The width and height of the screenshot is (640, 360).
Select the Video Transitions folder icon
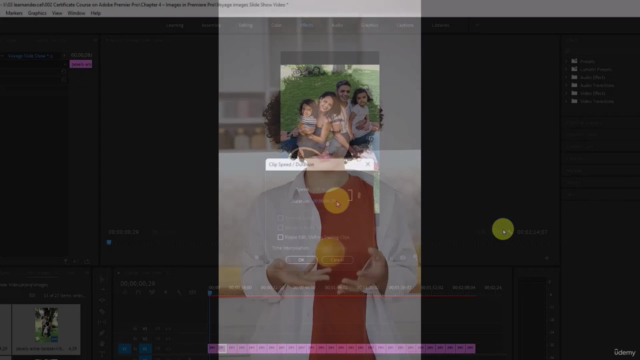[x=574, y=101]
